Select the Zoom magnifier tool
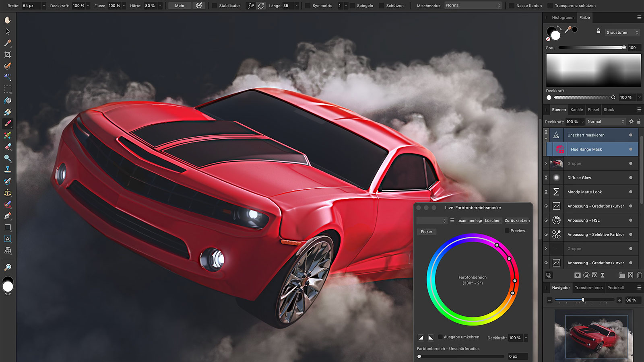The image size is (644, 362). 8,267
